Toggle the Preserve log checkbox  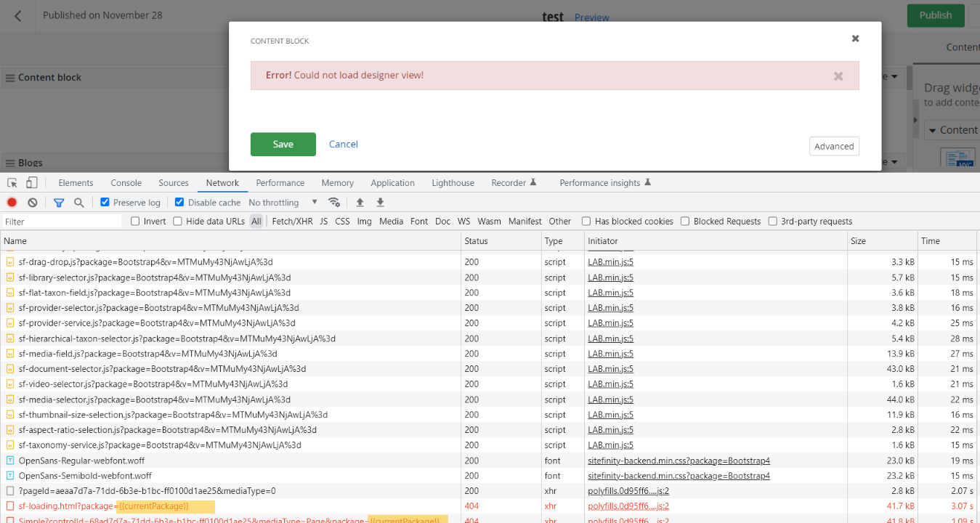[x=105, y=203]
